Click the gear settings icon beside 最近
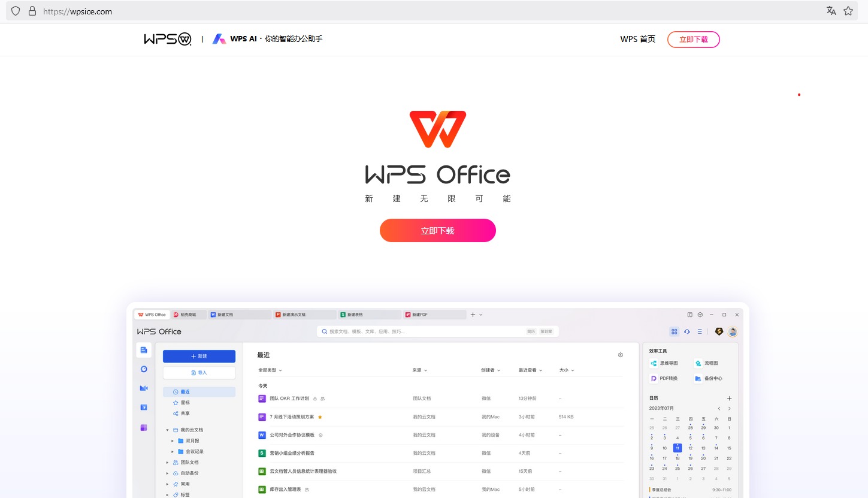The image size is (868, 498). pos(621,355)
